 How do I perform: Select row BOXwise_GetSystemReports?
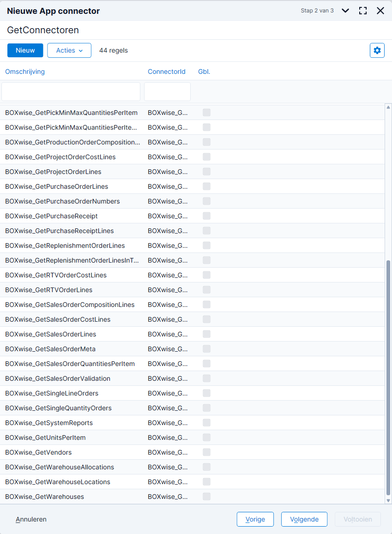[192, 423]
